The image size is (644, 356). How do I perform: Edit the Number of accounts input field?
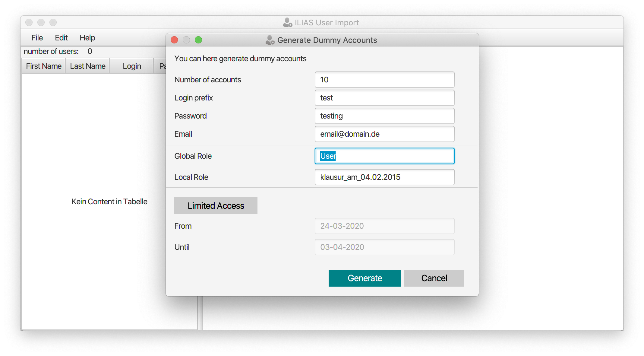pos(384,79)
